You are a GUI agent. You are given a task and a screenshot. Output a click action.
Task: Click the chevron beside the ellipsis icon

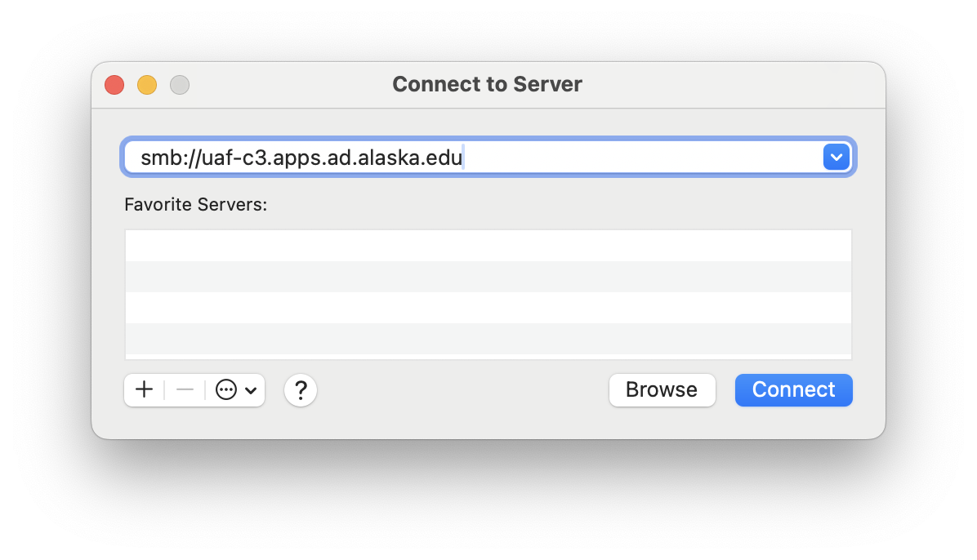point(251,390)
